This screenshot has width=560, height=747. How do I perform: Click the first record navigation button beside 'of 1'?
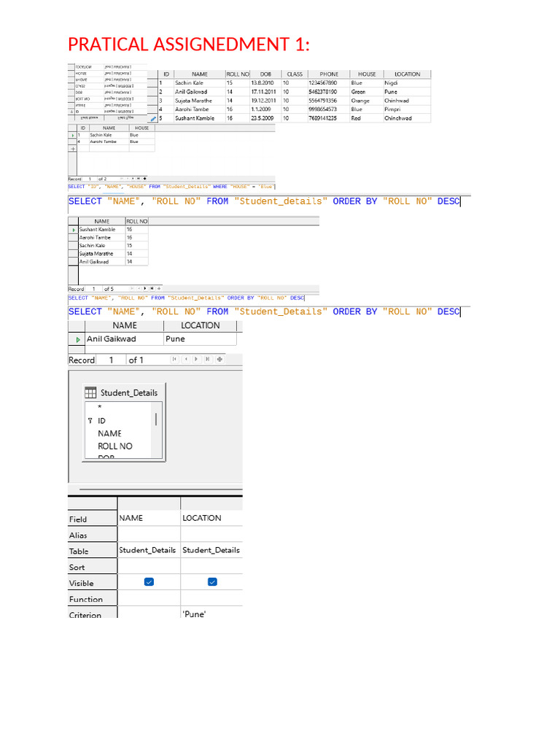click(175, 359)
